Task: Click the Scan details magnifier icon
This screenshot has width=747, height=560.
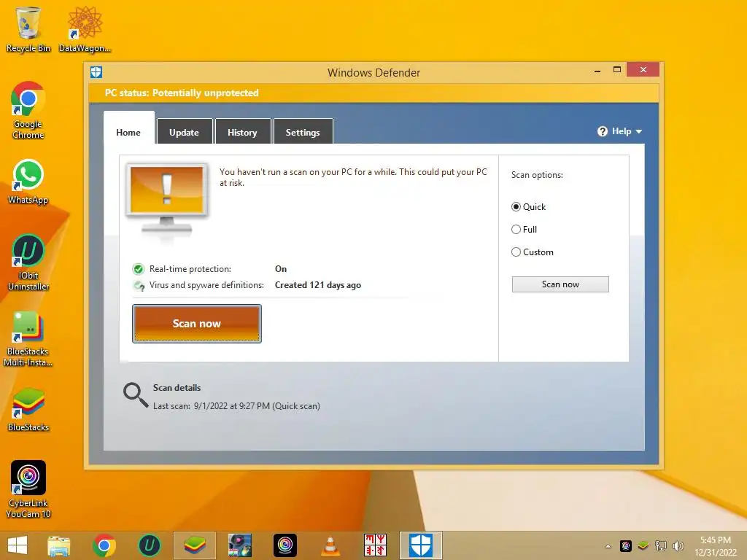Action: (136, 395)
